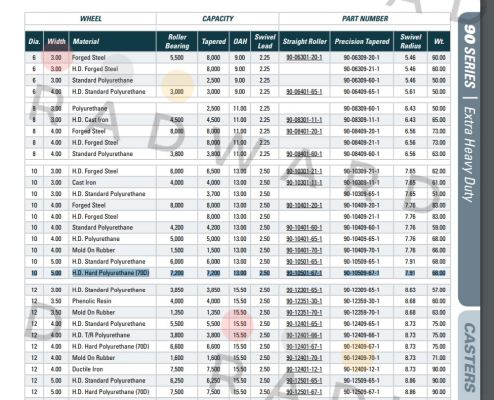Open part link 90-12301-65-1
Image resolution: width=494 pixels, height=400 pixels.
tap(304, 290)
